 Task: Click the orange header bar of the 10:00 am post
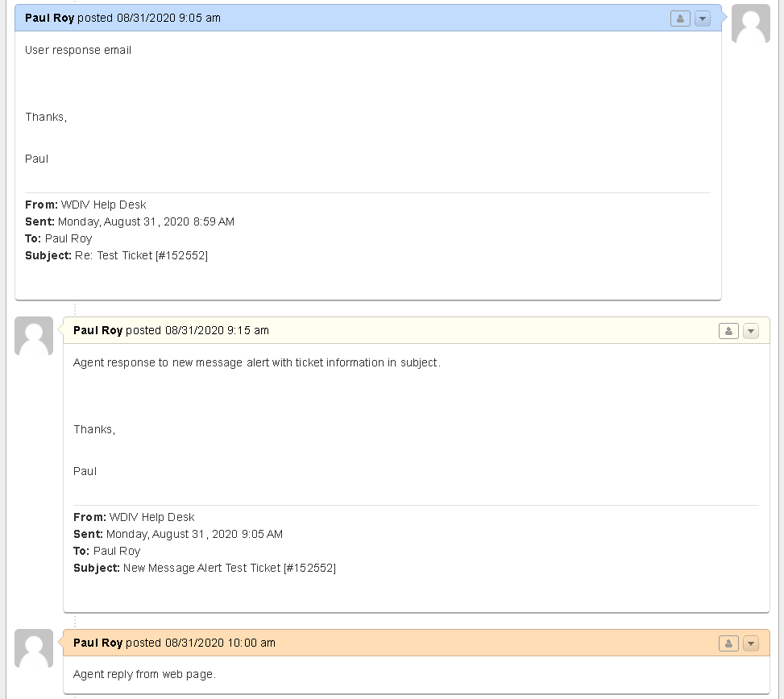pyautogui.click(x=483, y=643)
